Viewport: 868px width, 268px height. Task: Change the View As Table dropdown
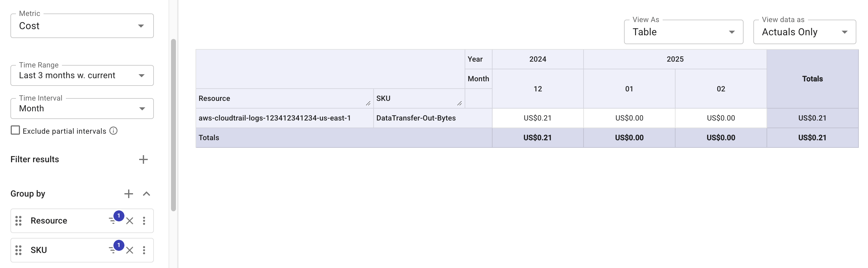tap(683, 32)
